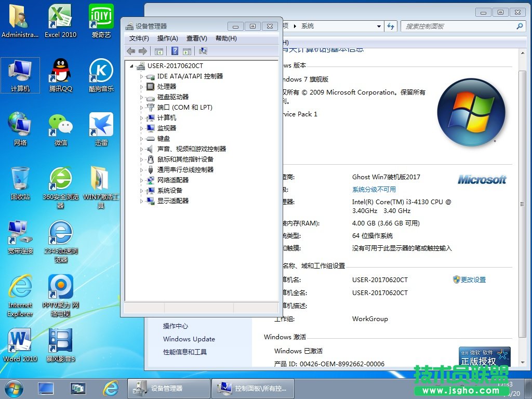Click the blue Help icon in Device Manager toolbar

click(x=175, y=51)
